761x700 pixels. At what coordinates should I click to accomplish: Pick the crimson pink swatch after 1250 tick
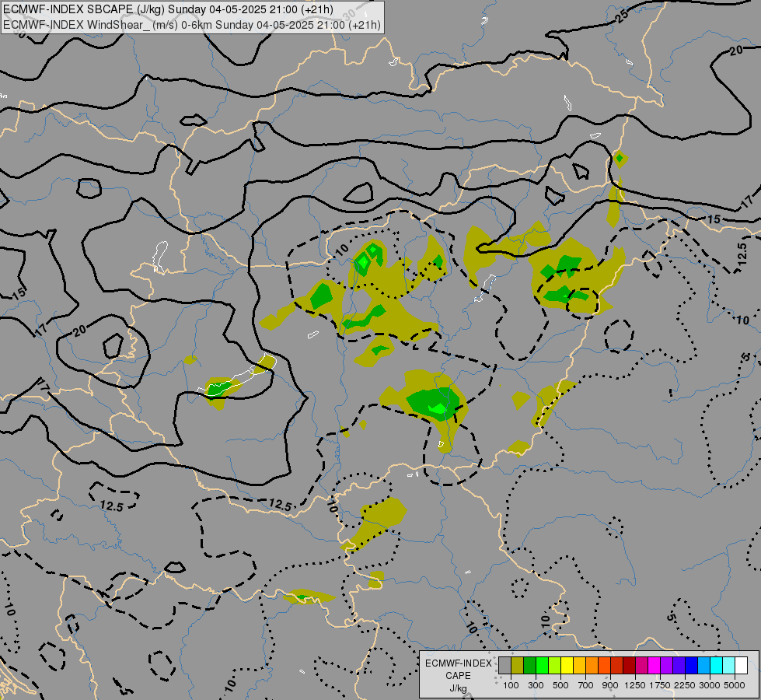point(641,666)
